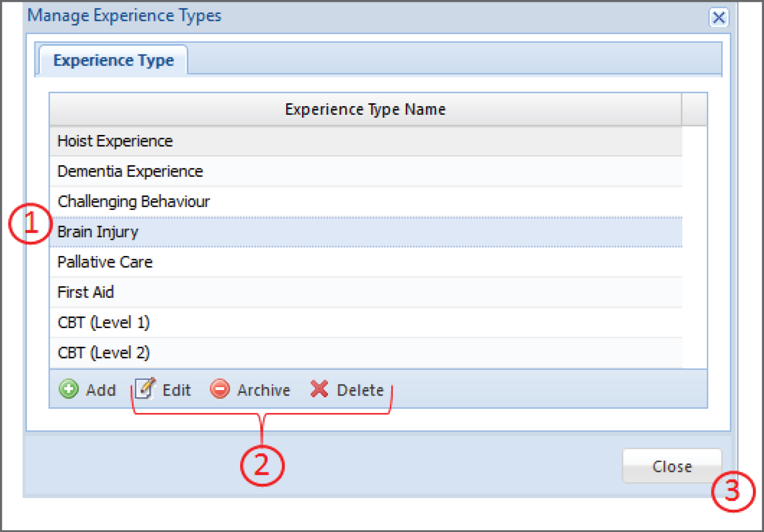Select the CBT (Level 2) row

[x=366, y=353]
